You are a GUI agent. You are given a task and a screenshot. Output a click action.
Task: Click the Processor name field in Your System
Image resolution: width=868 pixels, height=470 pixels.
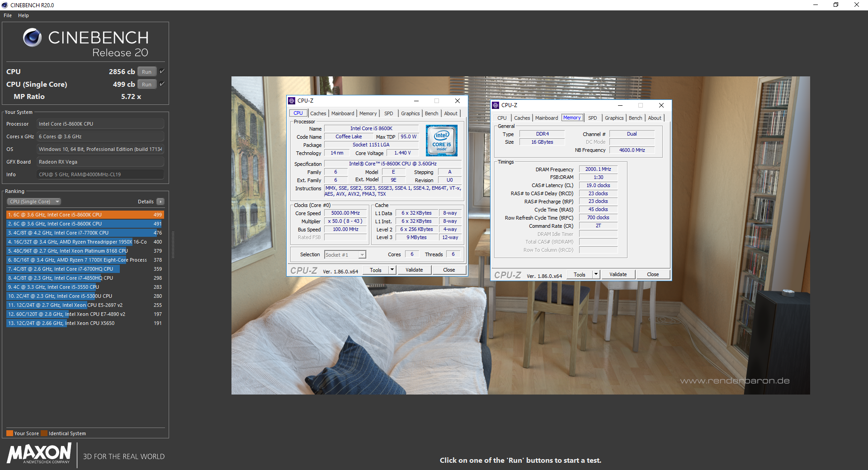(x=100, y=124)
